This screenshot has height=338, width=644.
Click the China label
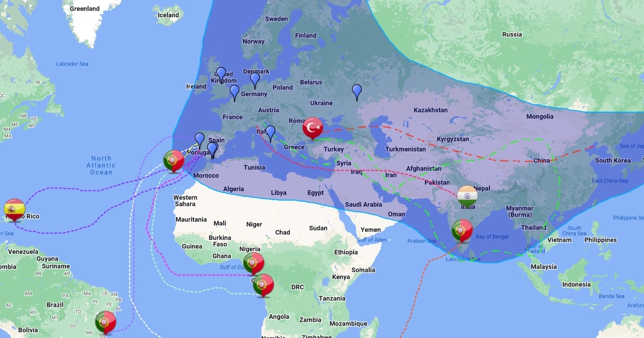tap(541, 160)
